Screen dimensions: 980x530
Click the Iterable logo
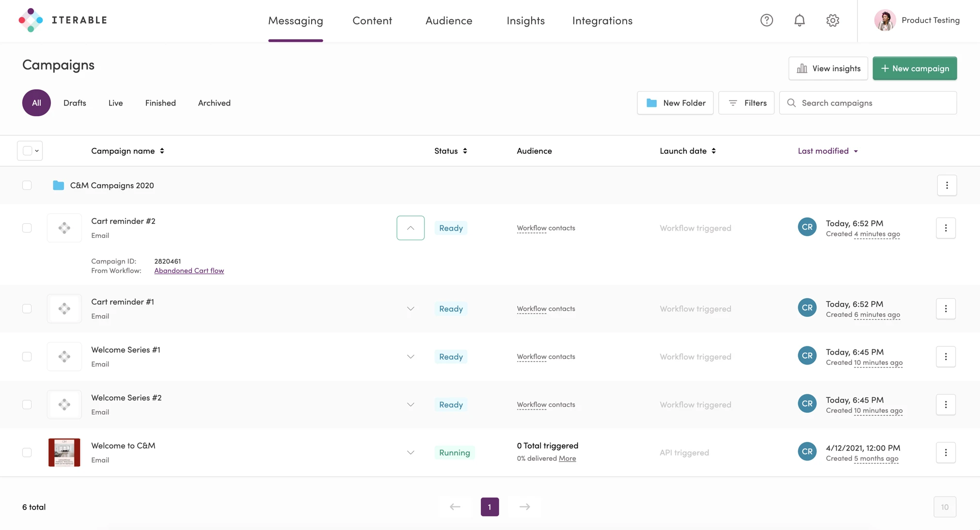[x=62, y=20]
